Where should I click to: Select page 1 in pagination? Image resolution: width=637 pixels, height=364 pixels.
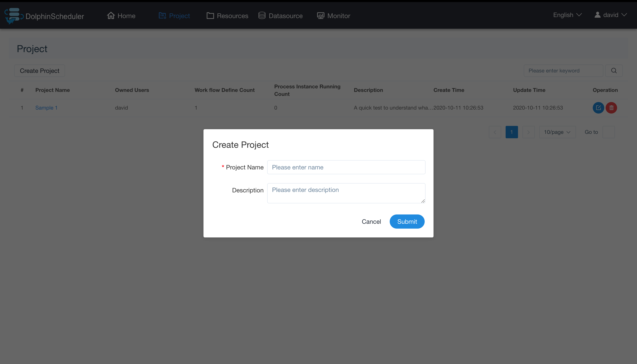click(512, 132)
